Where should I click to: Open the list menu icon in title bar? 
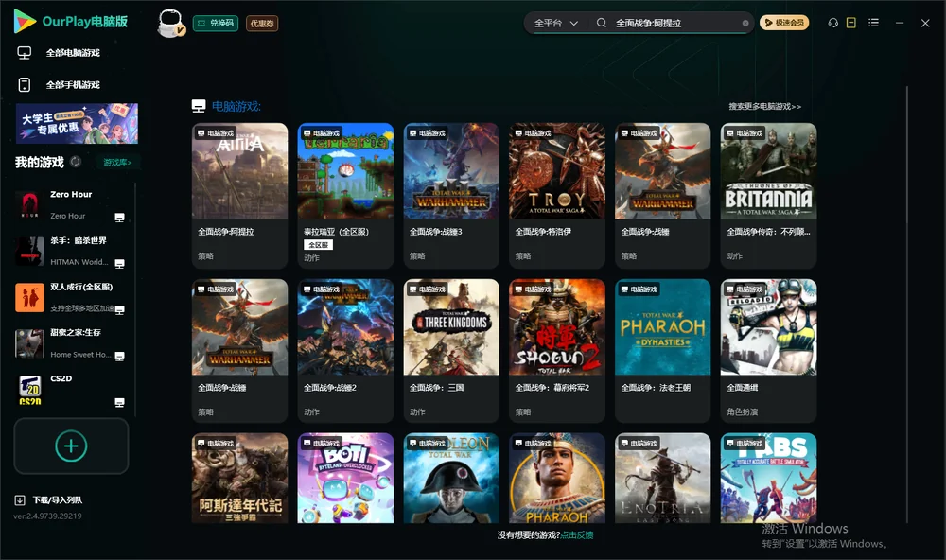pos(873,23)
